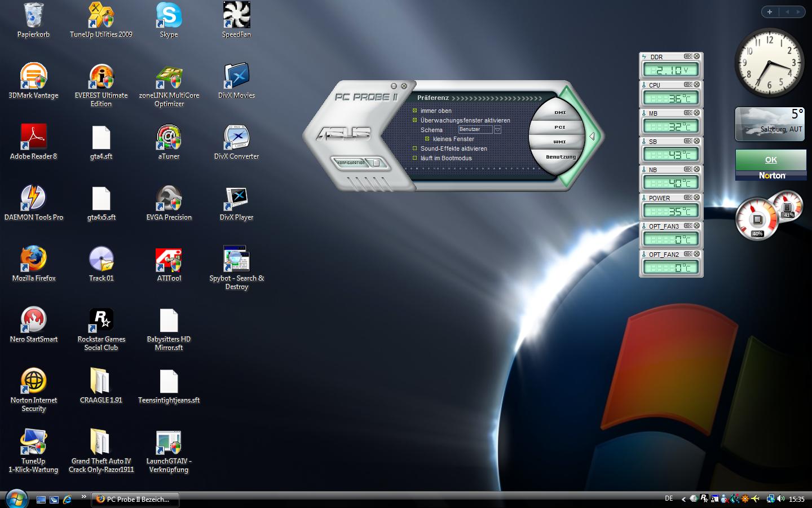Select the DivX Movies icon
This screenshot has width=812, height=508.
[236, 81]
